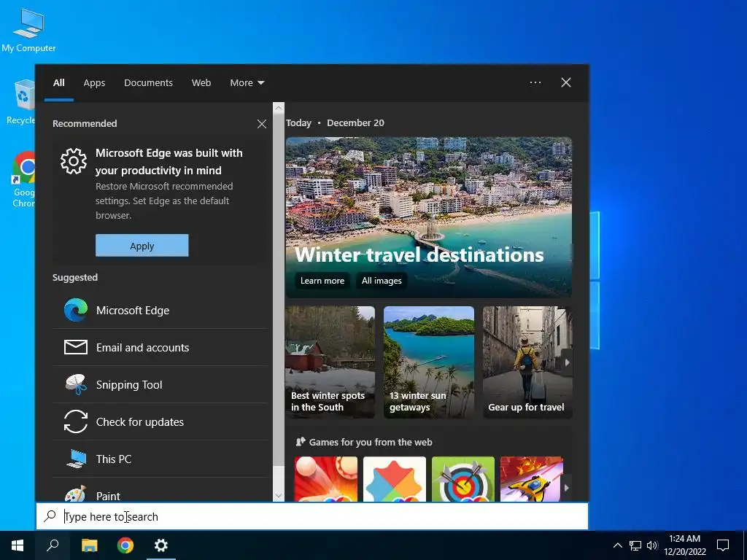The height and width of the screenshot is (560, 747).
Task: Click the Today December 20 heading
Action: pyautogui.click(x=335, y=122)
